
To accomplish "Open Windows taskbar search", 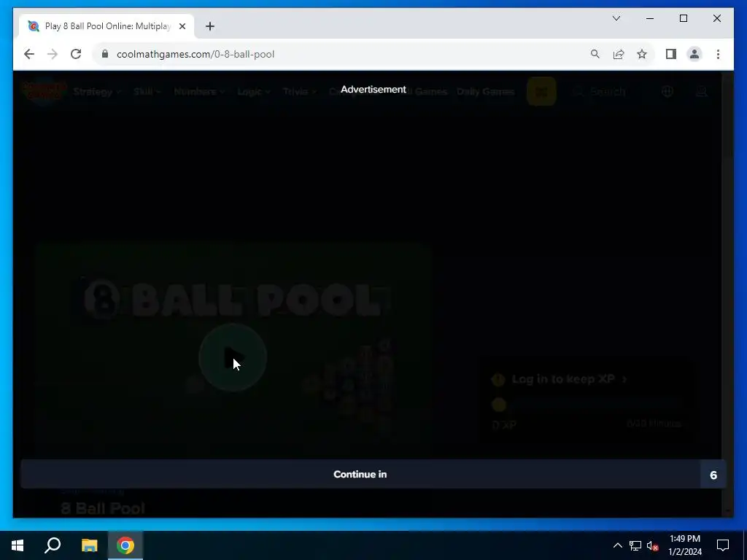I will [53, 545].
